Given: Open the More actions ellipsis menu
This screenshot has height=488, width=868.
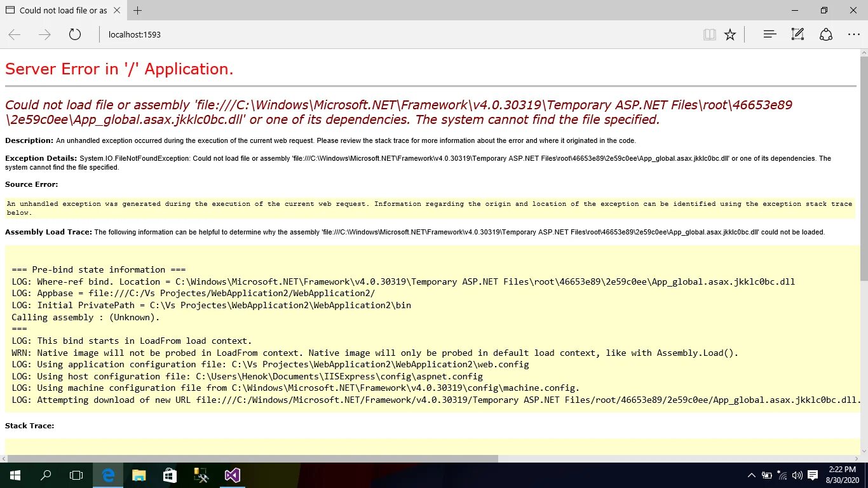Looking at the screenshot, I should click(853, 34).
